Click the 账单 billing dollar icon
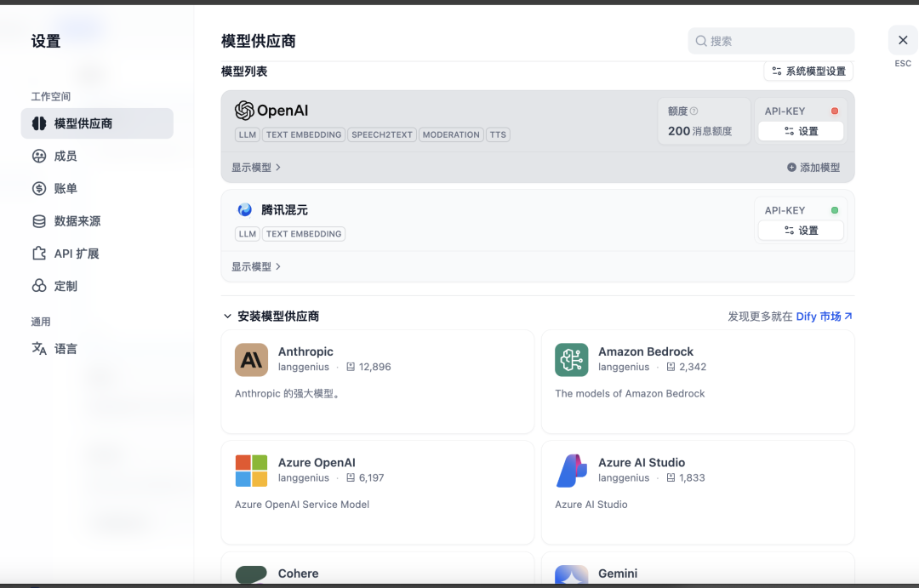This screenshot has width=919, height=588. (39, 188)
